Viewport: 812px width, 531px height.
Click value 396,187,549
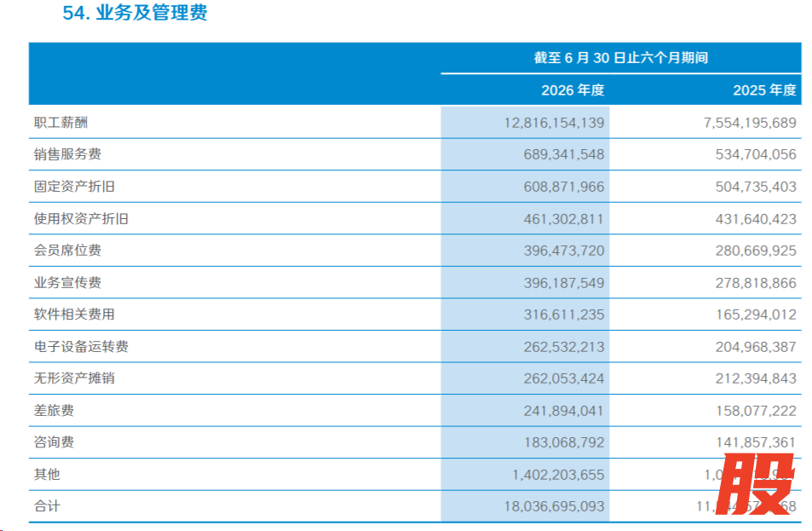(564, 283)
